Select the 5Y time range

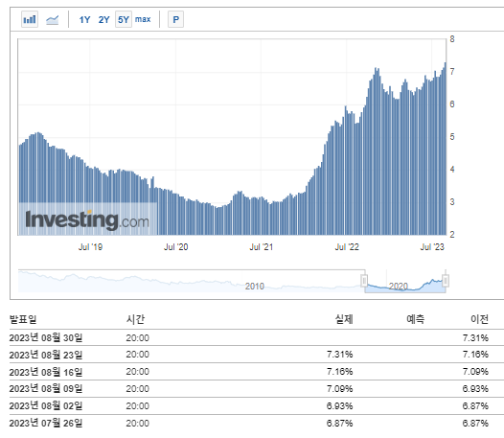pyautogui.click(x=124, y=19)
